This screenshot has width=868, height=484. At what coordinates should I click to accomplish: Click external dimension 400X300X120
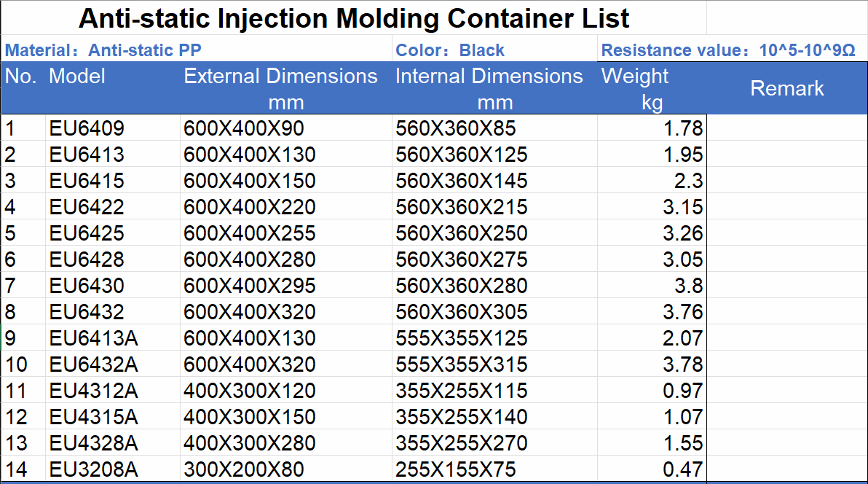click(250, 391)
